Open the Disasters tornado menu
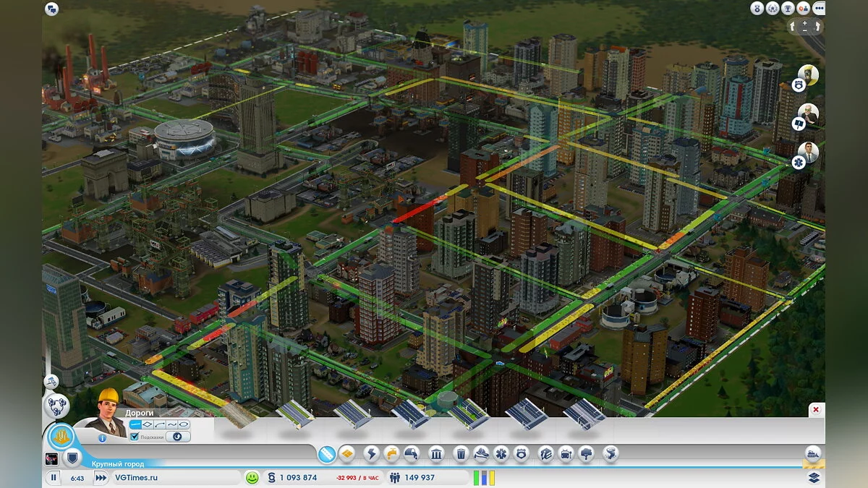Screen dimensions: 868x488 tap(611, 454)
